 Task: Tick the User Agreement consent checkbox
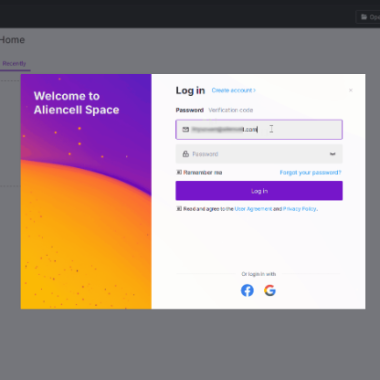click(179, 209)
